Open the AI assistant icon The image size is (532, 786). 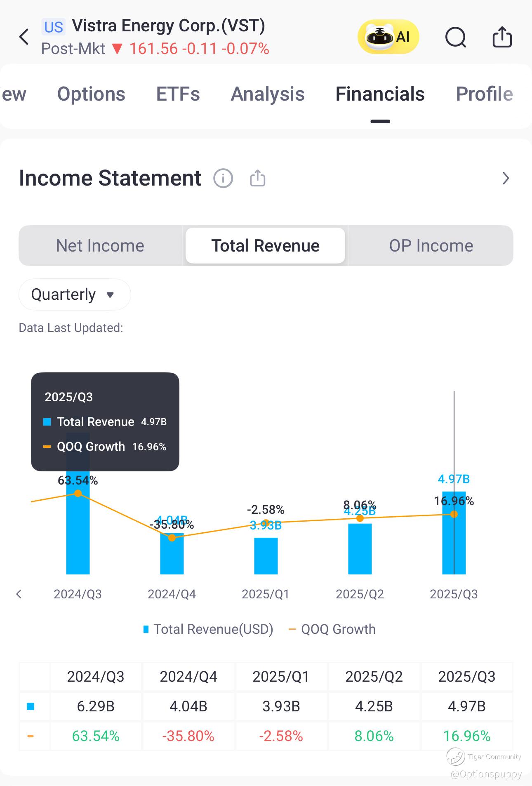point(388,37)
